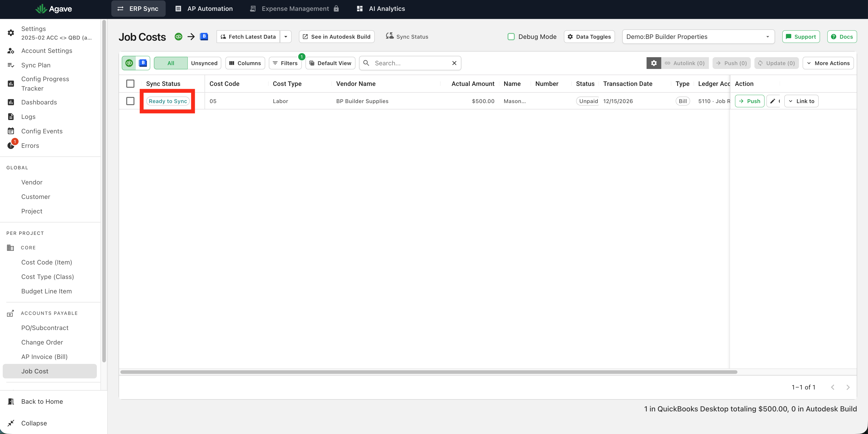Open the Demo:BP Builder Properties project dropdown
Viewport: 868px width, 434px height.
point(698,36)
